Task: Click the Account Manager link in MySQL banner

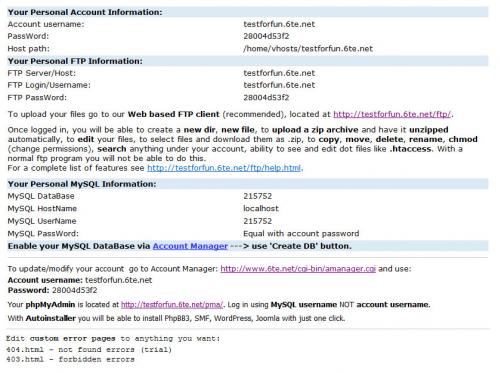Action: pyautogui.click(x=190, y=246)
